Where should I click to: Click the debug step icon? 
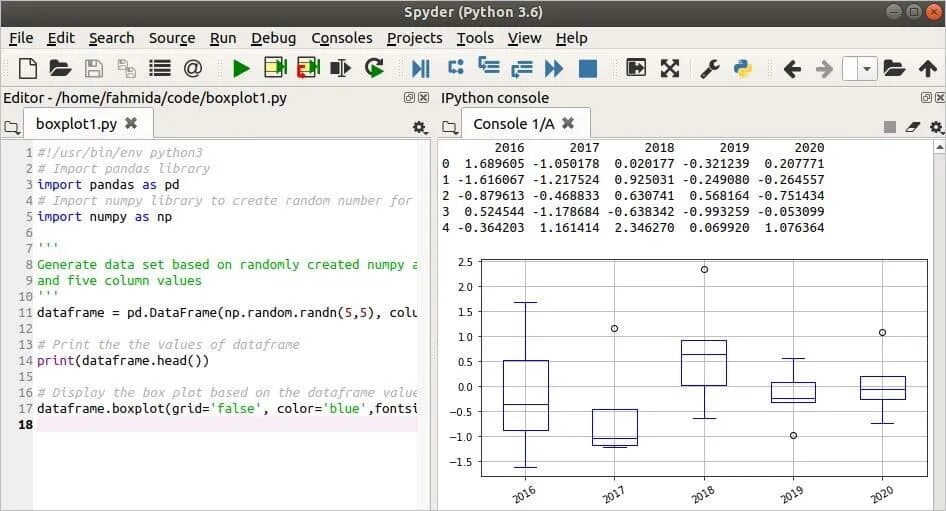(456, 67)
